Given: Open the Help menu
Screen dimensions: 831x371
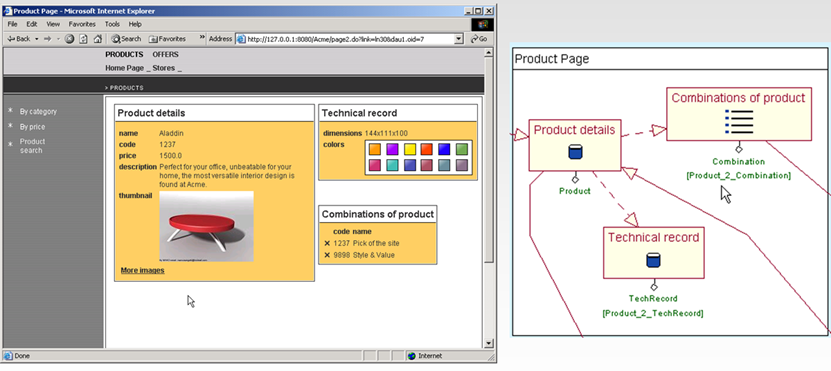Looking at the screenshot, I should [135, 24].
